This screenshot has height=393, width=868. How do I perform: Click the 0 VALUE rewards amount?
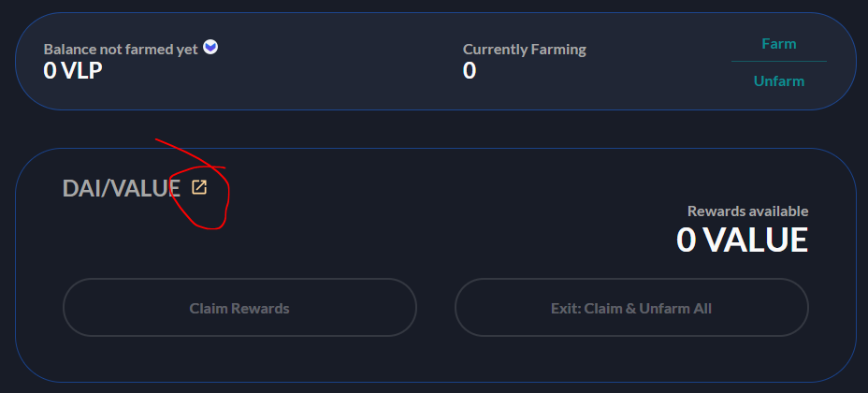pos(743,240)
